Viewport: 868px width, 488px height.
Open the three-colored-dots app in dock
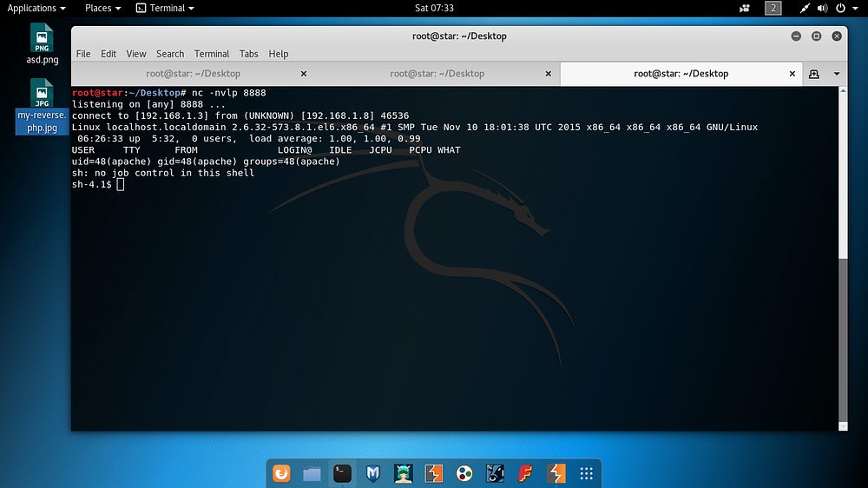464,473
